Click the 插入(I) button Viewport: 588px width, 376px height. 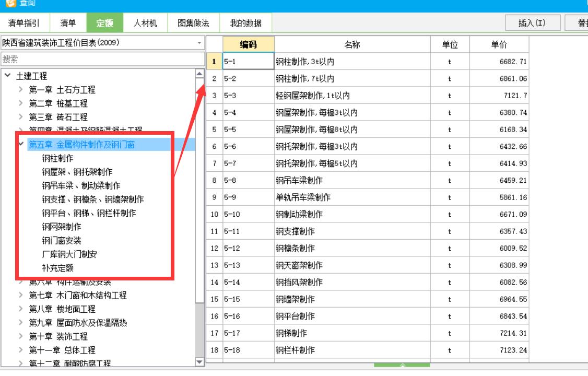click(x=533, y=23)
